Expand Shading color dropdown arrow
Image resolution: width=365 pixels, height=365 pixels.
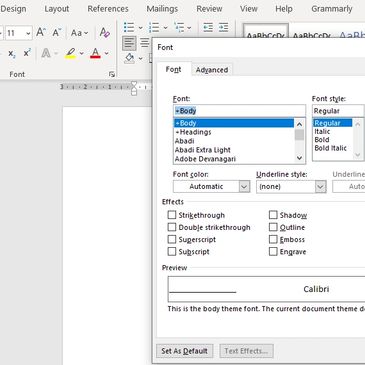click(x=141, y=59)
